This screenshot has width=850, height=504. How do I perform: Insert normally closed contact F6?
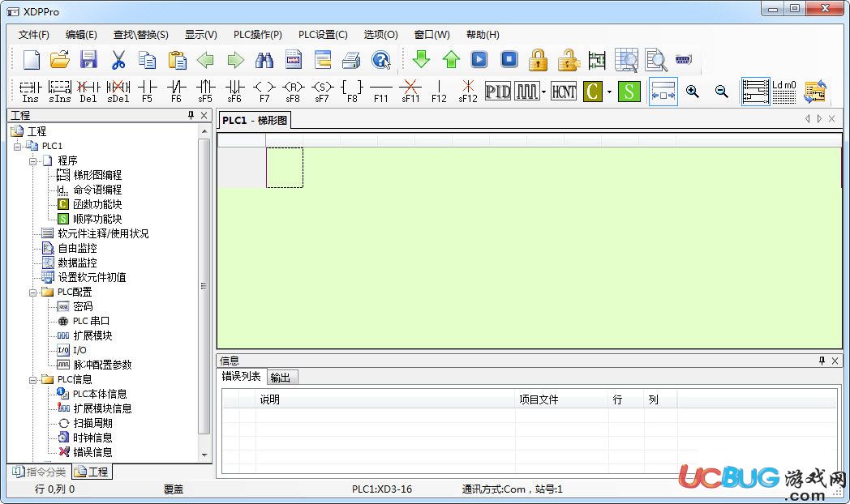(x=176, y=92)
